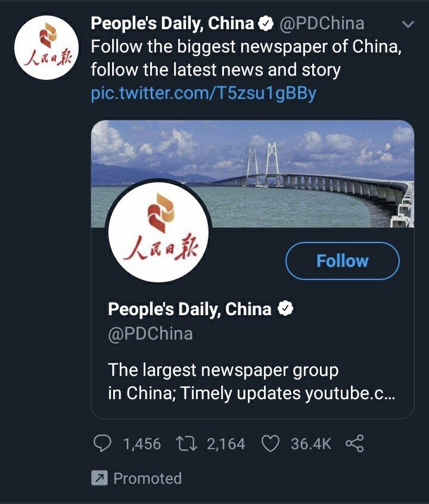Follow the People's Daily, China account
Screen dimensions: 429x504
343,261
